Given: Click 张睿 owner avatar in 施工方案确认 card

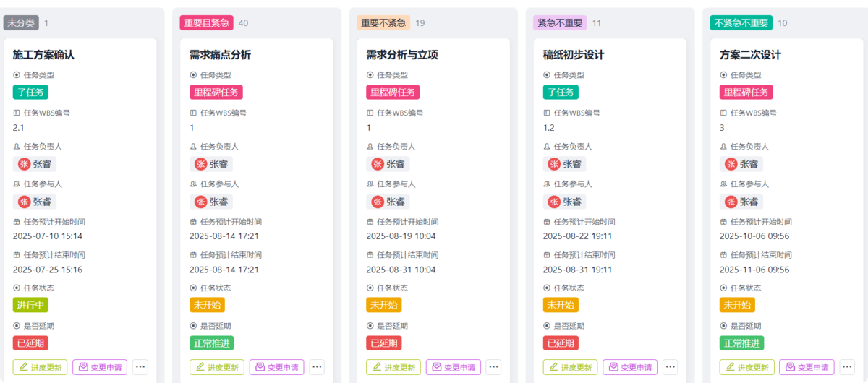Looking at the screenshot, I should [25, 164].
